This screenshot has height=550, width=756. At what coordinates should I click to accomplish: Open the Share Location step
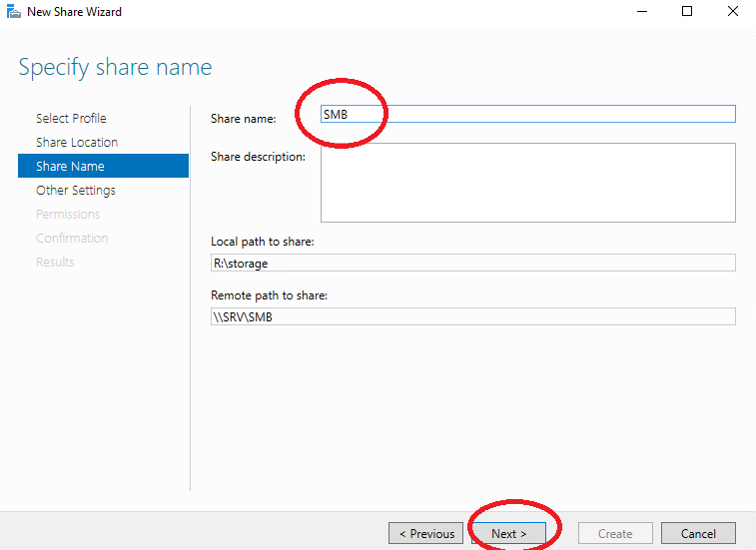tap(77, 142)
